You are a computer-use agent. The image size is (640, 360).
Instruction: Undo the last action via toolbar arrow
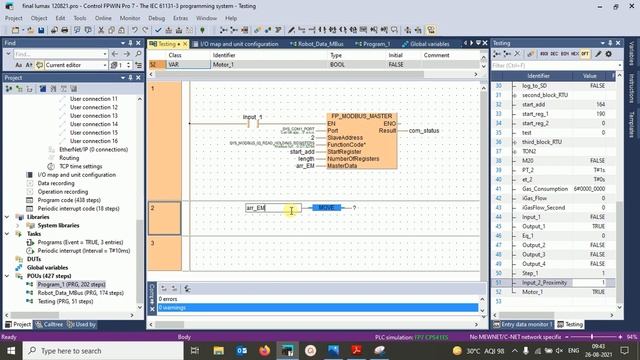[x=135, y=30]
